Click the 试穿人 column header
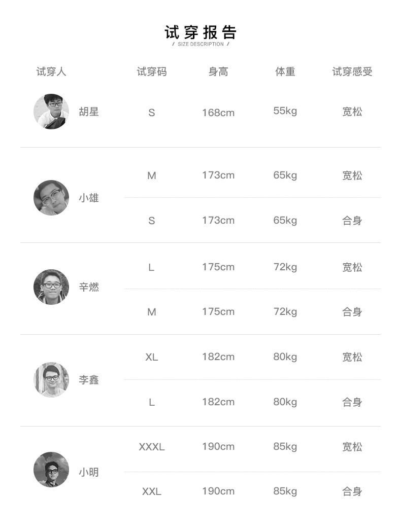 coord(51,72)
